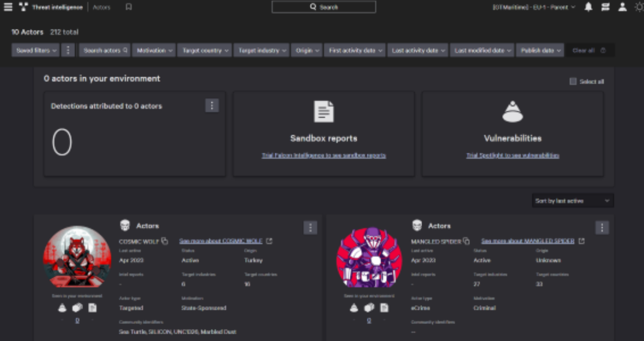Open saved filters options kebab menu
This screenshot has width=644, height=341.
click(x=68, y=50)
